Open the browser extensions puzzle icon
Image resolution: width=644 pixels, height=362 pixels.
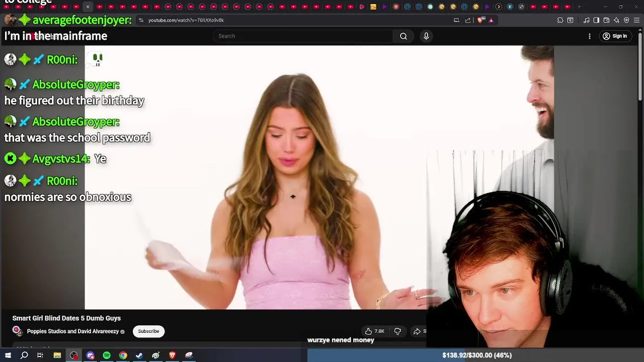tap(560, 20)
